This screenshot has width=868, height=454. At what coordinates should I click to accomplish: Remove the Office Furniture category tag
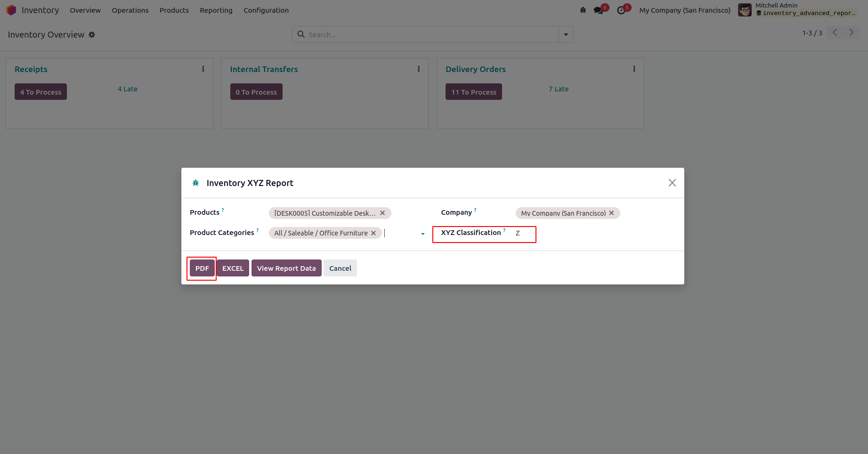click(373, 233)
